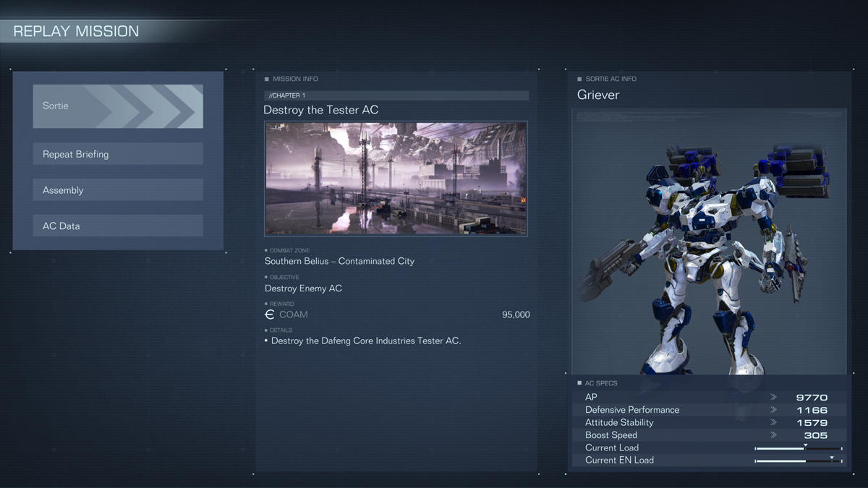Click the Current EN Load gauge bar
This screenshot has height=488, width=868.
pos(799,461)
